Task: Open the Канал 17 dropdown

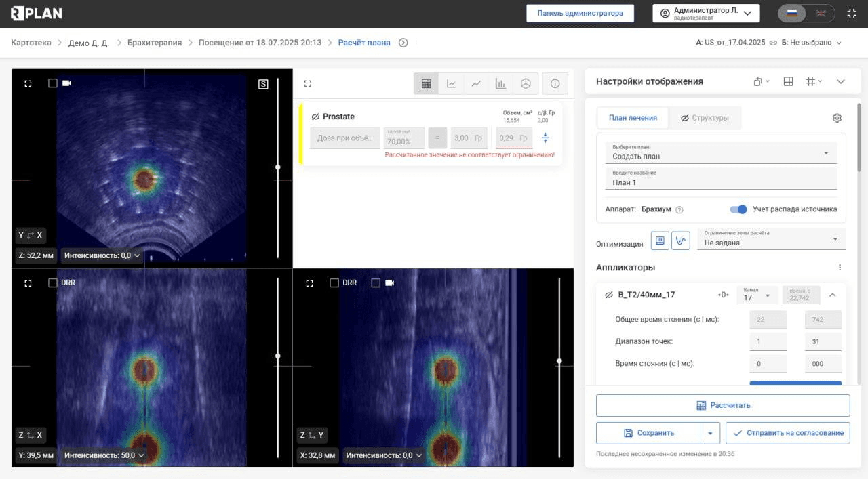Action: point(757,295)
